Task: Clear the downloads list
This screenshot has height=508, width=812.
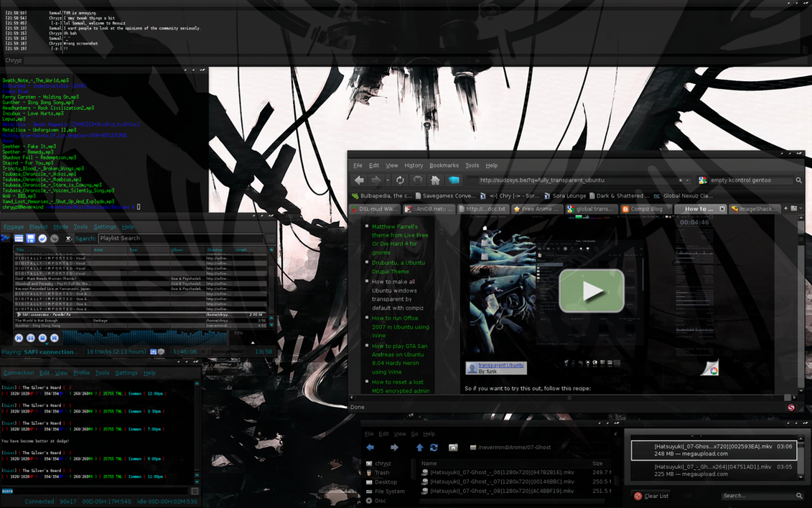Action: pos(651,496)
